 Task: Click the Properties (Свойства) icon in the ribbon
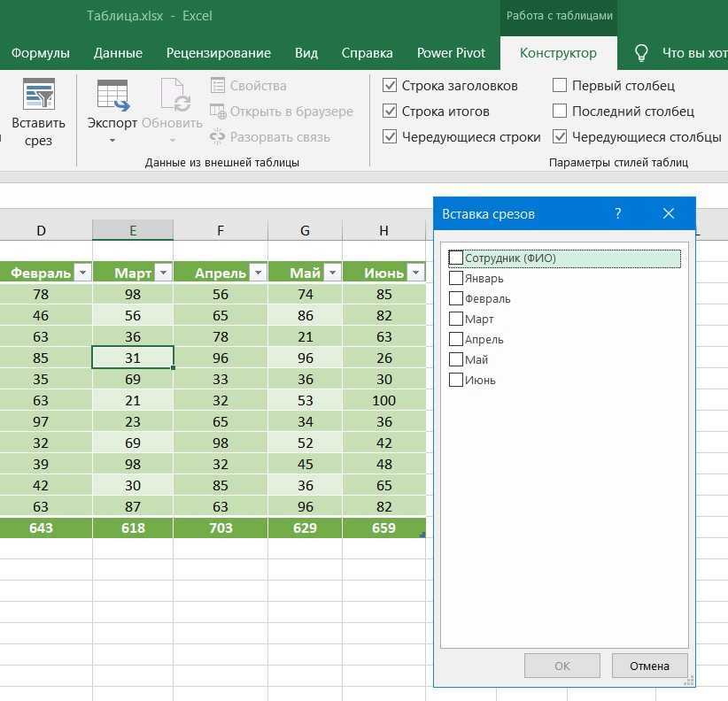coord(218,86)
